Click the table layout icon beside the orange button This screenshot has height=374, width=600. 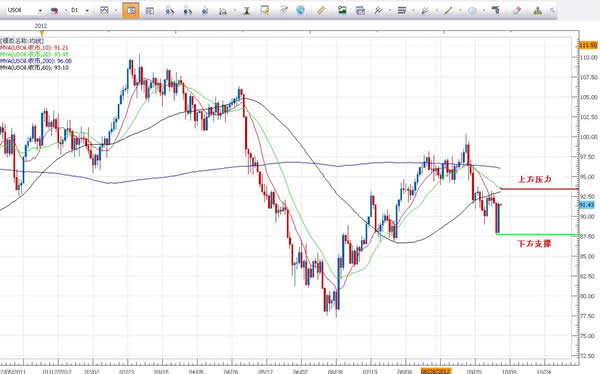click(150, 11)
